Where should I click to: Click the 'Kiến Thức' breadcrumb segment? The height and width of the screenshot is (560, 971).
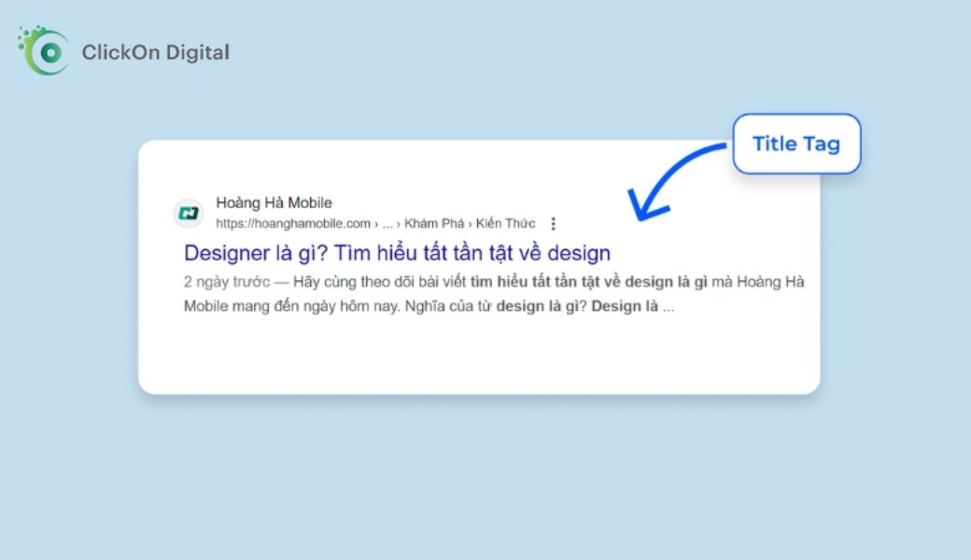point(505,223)
